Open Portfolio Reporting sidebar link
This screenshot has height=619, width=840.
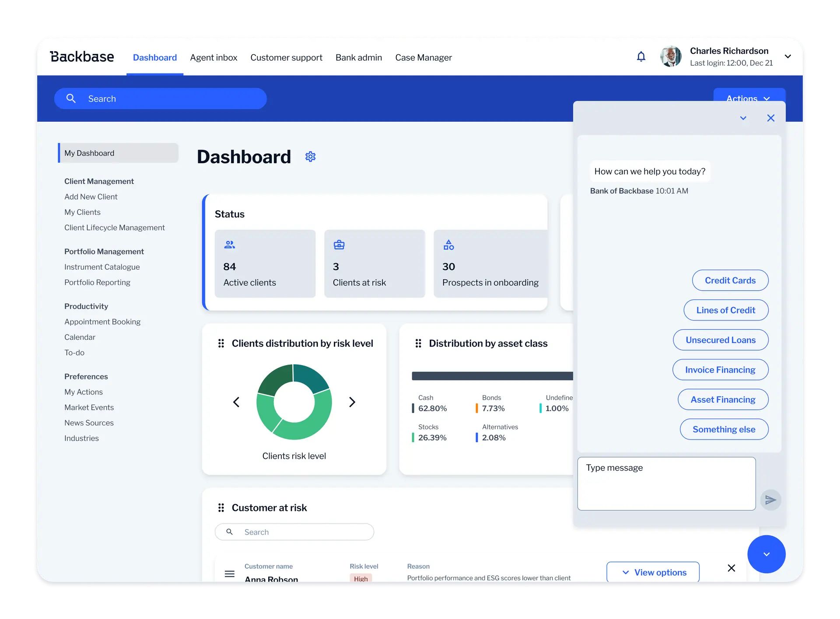[97, 282]
